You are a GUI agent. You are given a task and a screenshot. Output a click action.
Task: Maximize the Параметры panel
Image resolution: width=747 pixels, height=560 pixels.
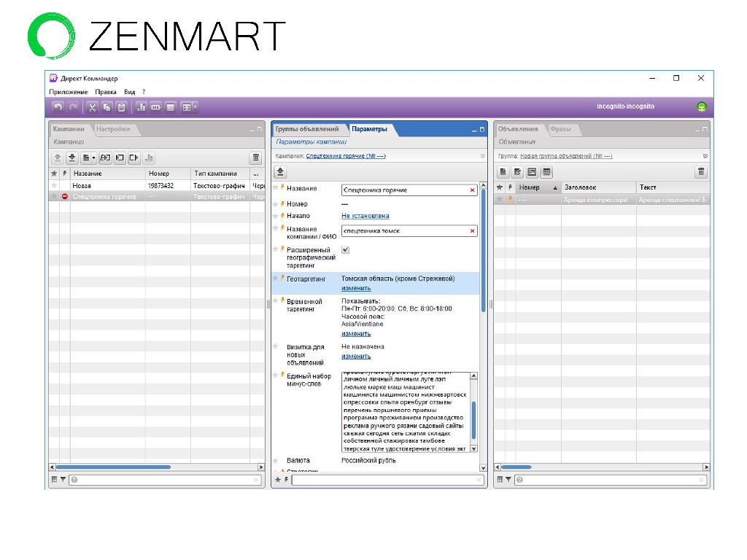point(481,130)
